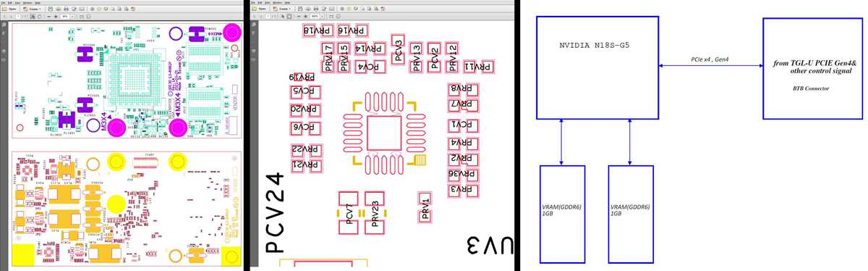This screenshot has height=271, width=868.
Task: Click Create button in middle PDF window
Action: point(282,9)
